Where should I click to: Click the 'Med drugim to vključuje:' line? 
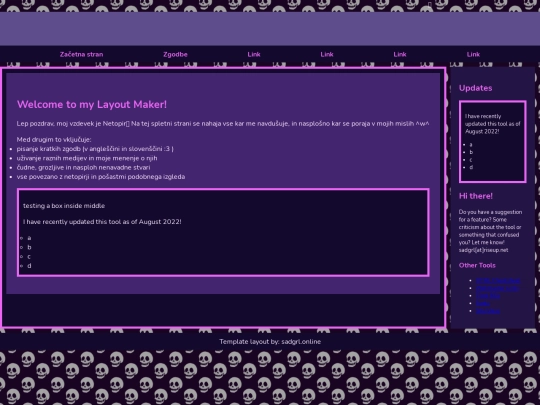click(x=54, y=139)
